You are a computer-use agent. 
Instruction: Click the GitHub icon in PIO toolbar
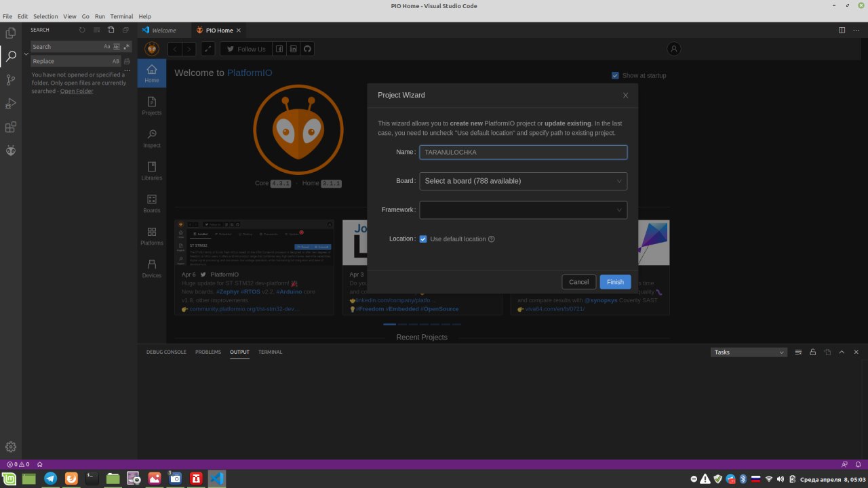(x=307, y=49)
